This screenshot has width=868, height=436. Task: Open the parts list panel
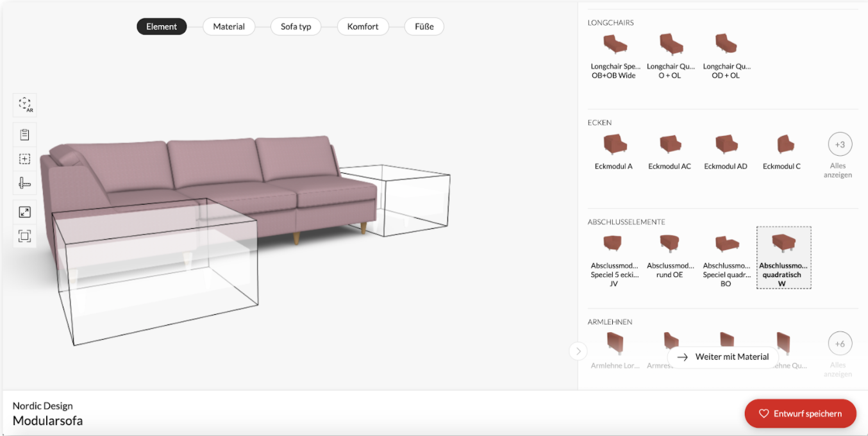pyautogui.click(x=24, y=134)
